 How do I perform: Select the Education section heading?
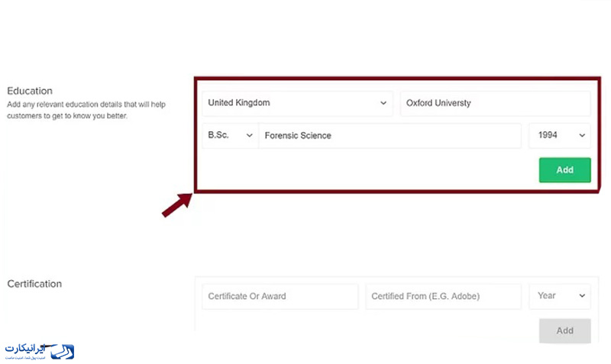(x=30, y=91)
